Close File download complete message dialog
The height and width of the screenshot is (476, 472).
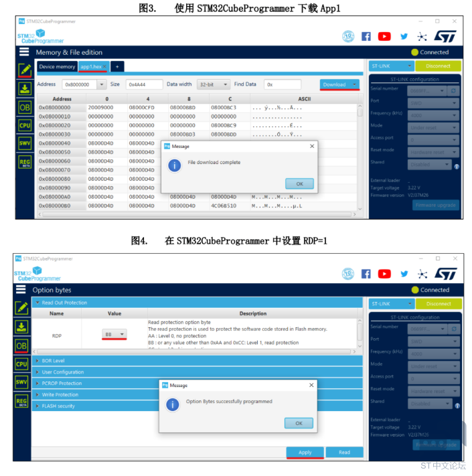pyautogui.click(x=312, y=147)
